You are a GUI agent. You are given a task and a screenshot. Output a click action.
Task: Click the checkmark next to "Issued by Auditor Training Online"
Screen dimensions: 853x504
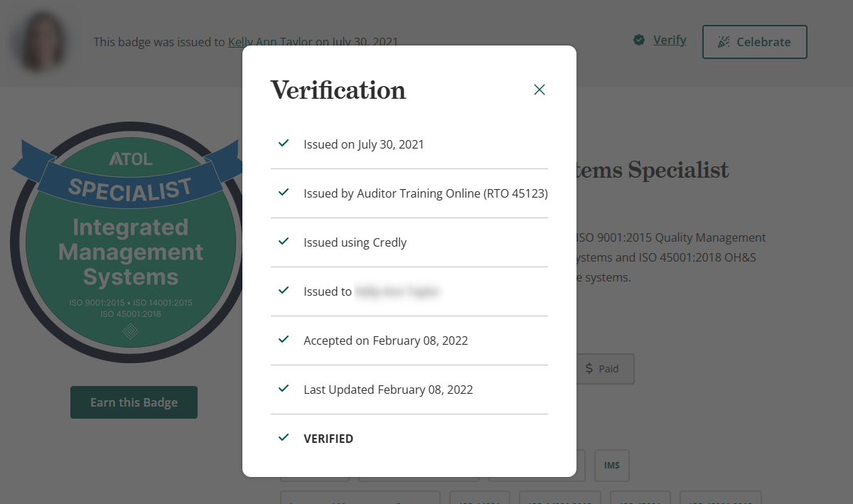coord(284,192)
